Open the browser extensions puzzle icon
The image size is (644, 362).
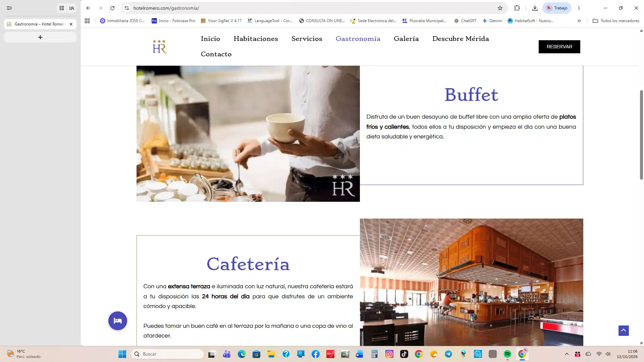(x=517, y=8)
